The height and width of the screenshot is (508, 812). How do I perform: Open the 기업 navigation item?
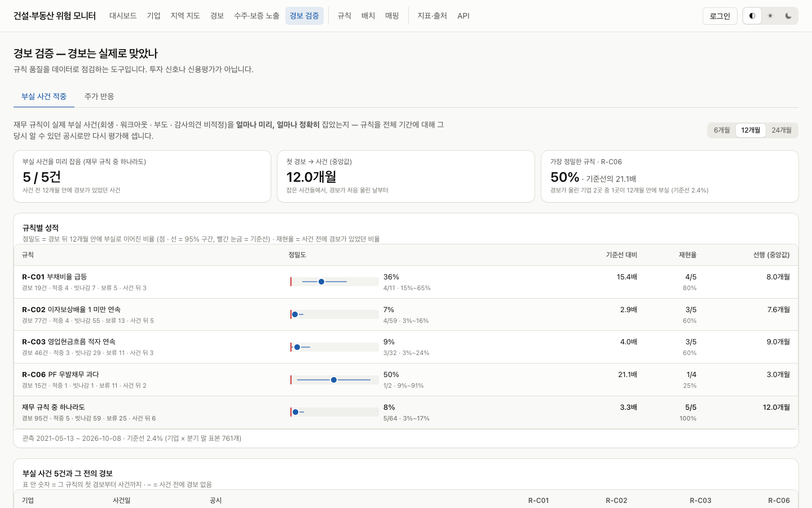pyautogui.click(x=154, y=16)
